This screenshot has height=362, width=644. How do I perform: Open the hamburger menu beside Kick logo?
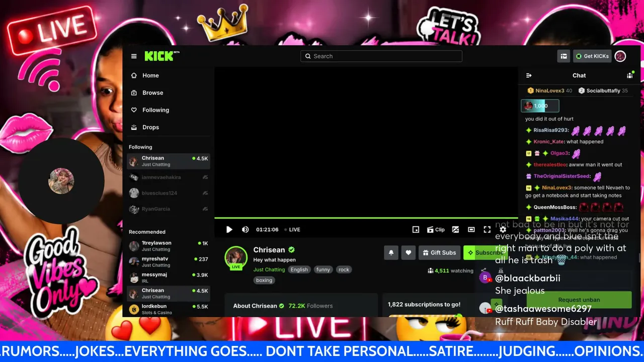[x=134, y=56]
